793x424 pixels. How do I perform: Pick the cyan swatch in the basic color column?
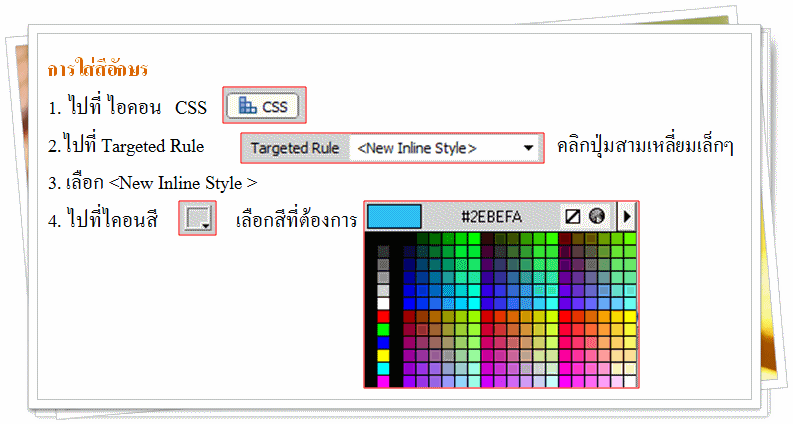tap(383, 369)
